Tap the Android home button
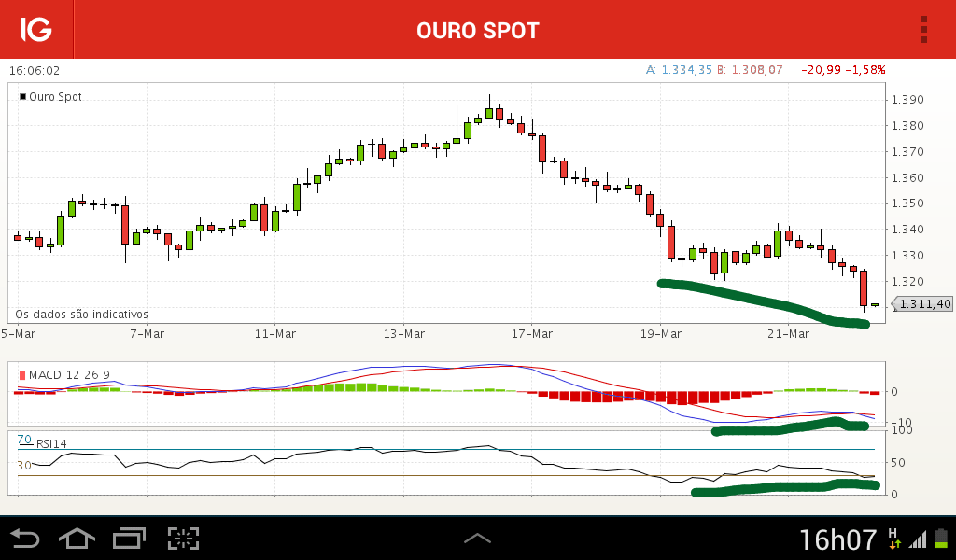The width and height of the screenshot is (956, 560). tap(77, 539)
